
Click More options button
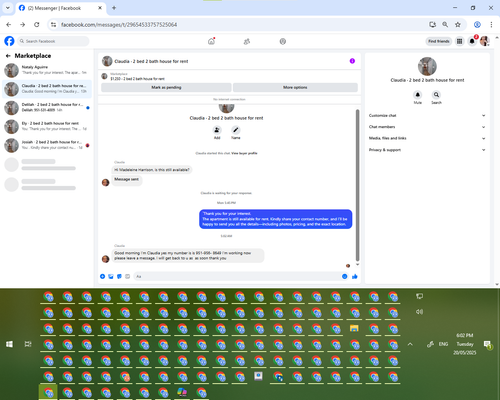(295, 87)
